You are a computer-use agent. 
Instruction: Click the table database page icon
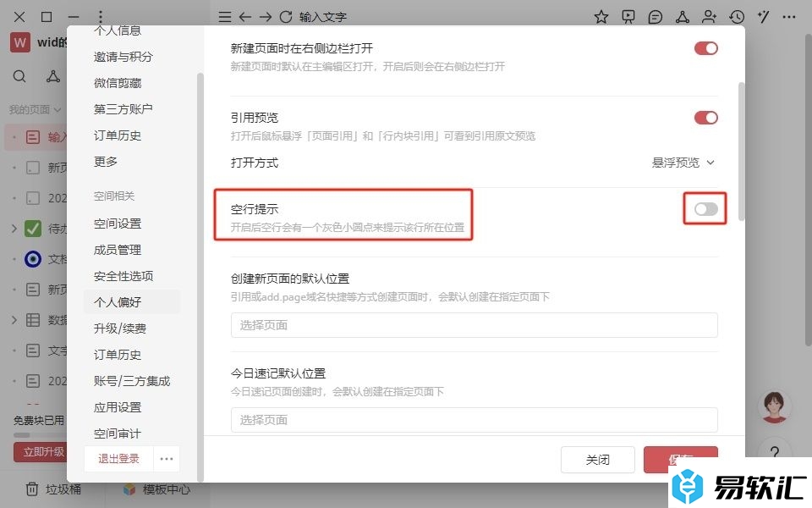click(x=33, y=320)
